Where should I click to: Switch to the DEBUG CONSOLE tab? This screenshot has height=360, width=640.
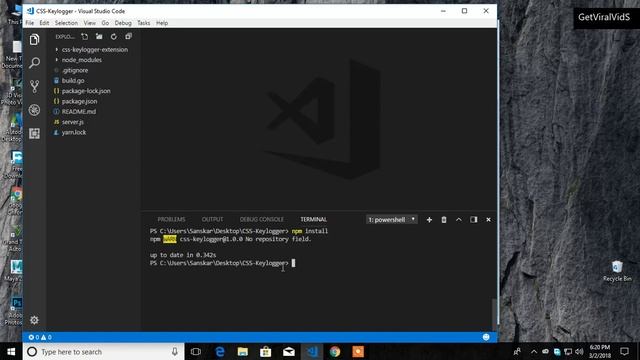(x=262, y=220)
